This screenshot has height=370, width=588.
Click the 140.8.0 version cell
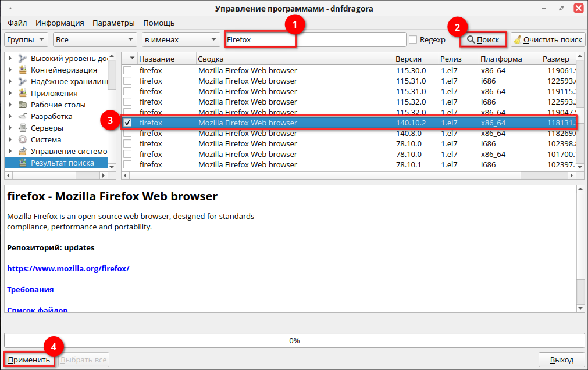(x=409, y=134)
